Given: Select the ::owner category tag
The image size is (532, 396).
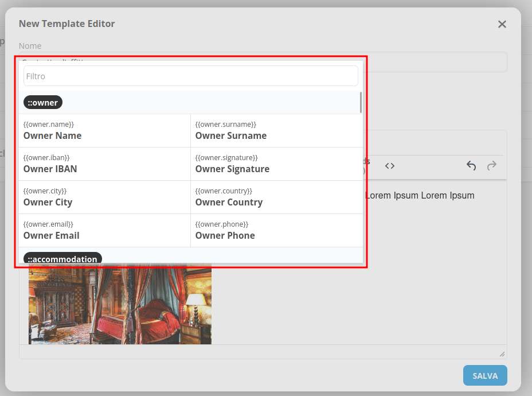Looking at the screenshot, I should 43,103.
